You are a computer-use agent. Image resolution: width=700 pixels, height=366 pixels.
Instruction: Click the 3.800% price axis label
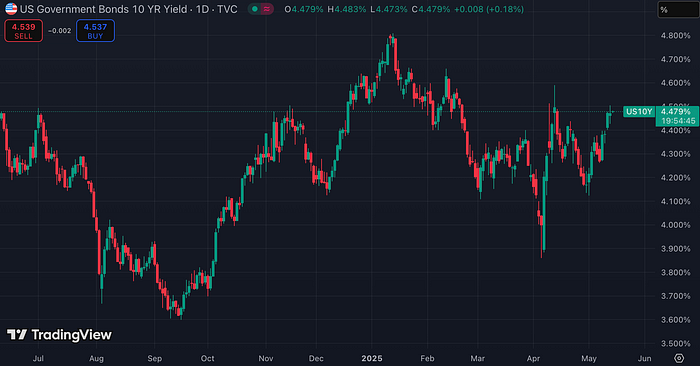coord(675,272)
